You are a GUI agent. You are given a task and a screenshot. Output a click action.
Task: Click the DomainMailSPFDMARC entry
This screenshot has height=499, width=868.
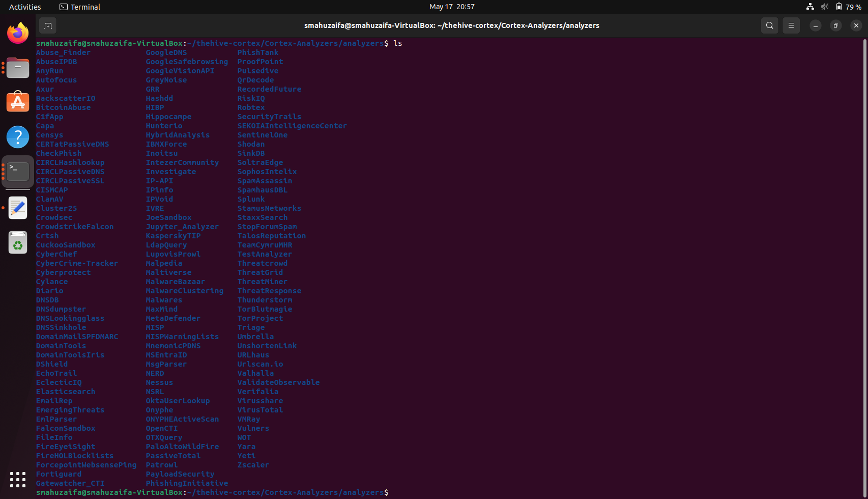point(77,337)
